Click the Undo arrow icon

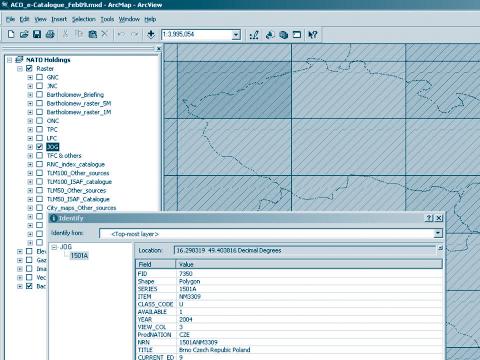121,34
